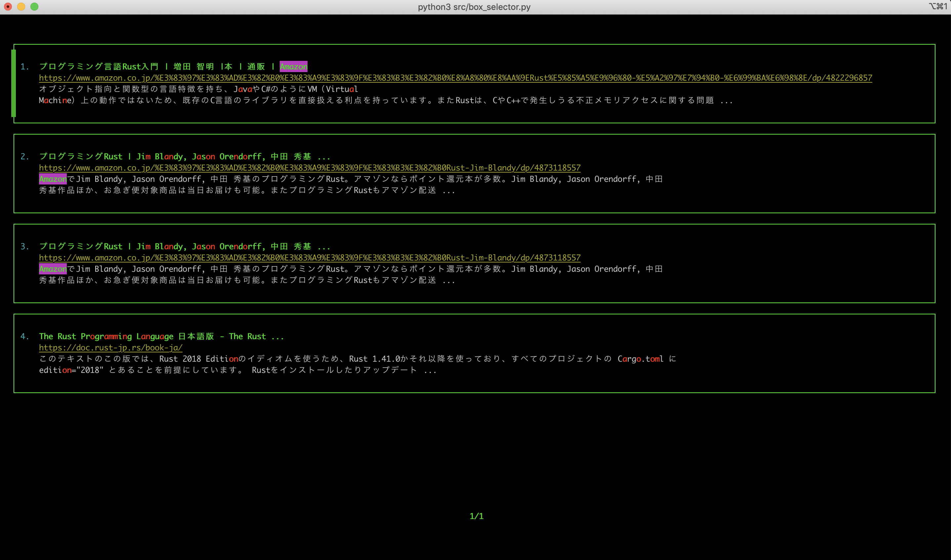The image size is (951, 560).
Task: Open the third result's amazon.co.jp link
Action: point(310,258)
